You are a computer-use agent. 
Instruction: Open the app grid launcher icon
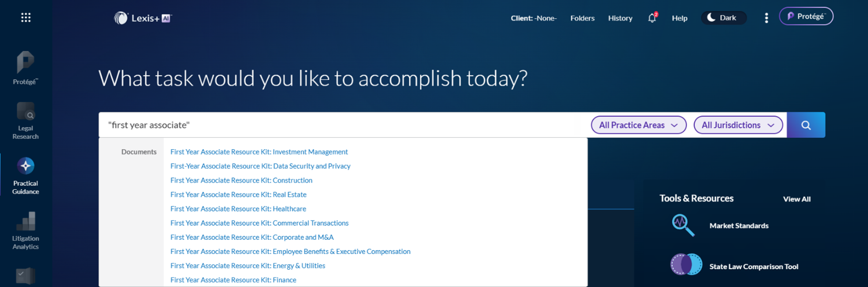pos(26,18)
